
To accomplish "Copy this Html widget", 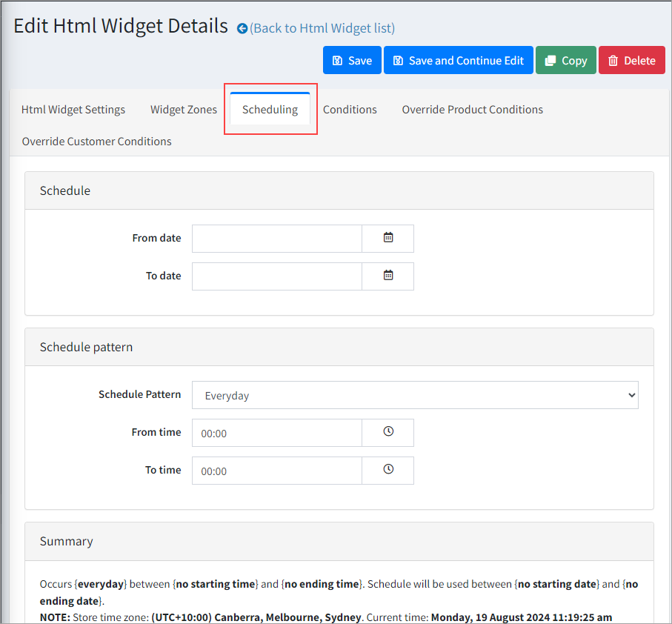I will click(565, 61).
